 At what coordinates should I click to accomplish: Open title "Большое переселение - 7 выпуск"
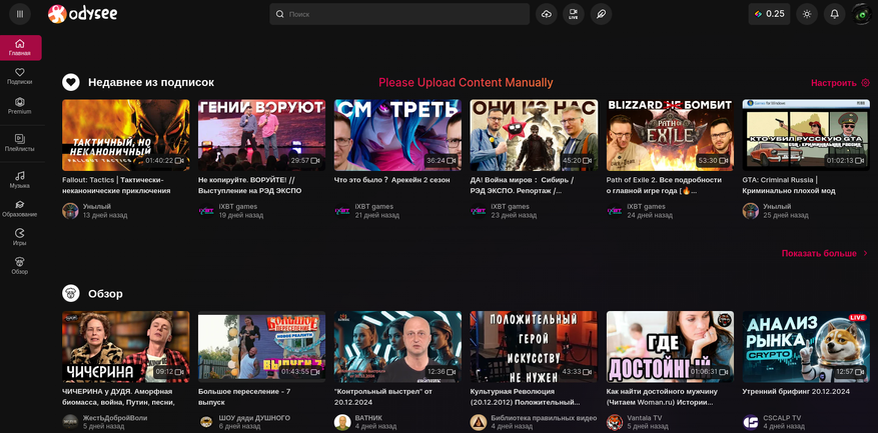245,397
